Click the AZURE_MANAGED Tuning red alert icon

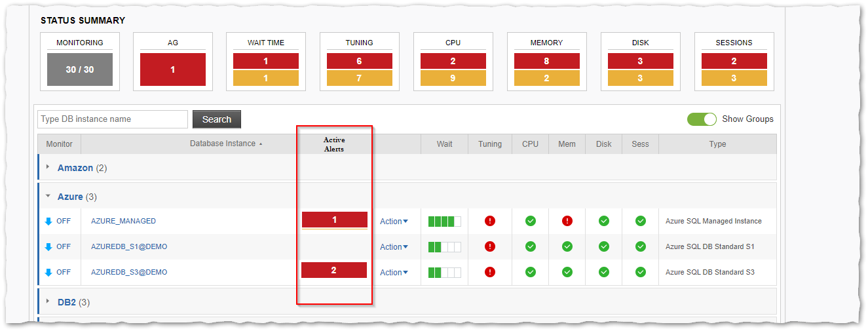tap(490, 221)
